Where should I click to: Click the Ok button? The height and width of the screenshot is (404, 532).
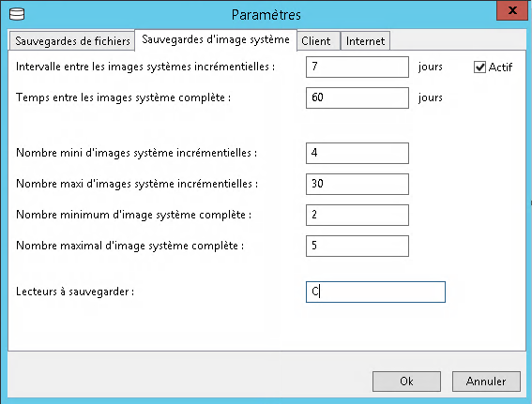point(406,382)
